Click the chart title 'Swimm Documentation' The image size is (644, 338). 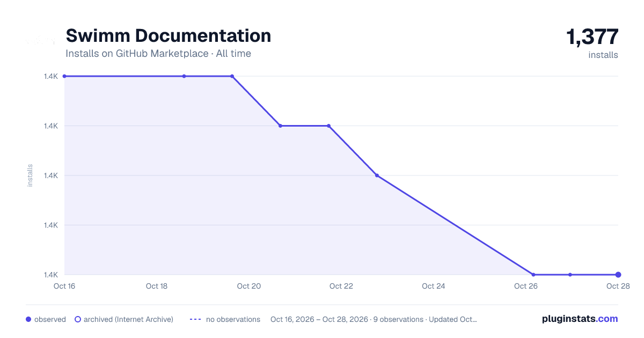[169, 35]
